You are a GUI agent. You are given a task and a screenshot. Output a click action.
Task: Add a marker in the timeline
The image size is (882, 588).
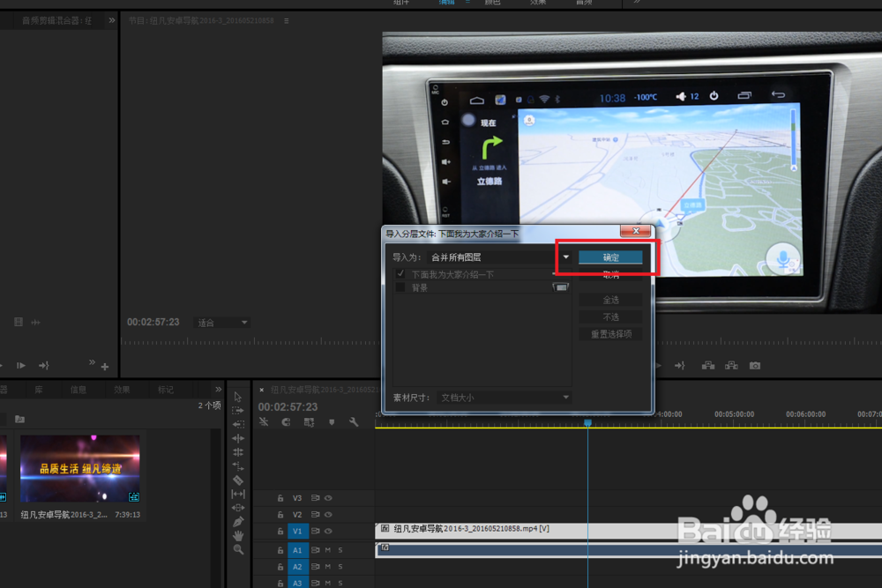(x=332, y=422)
